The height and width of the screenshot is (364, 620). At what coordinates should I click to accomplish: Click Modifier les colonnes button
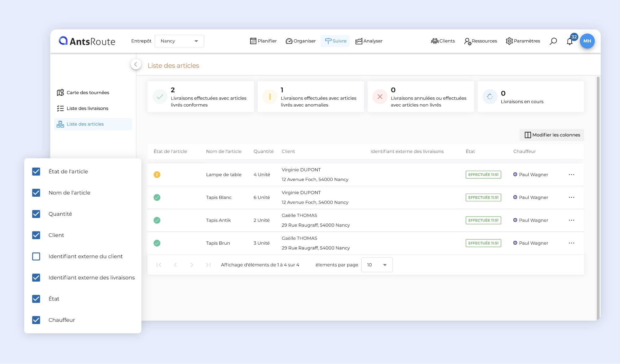tap(552, 135)
